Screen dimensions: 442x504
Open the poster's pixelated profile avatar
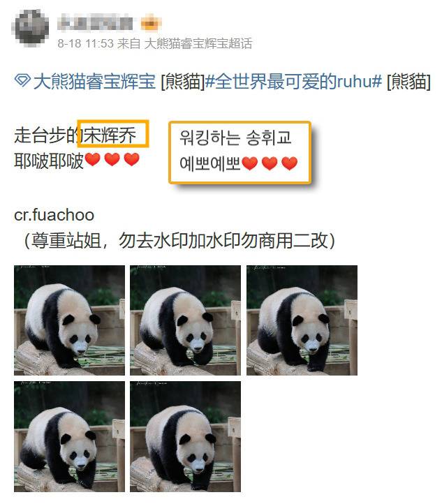[31, 28]
